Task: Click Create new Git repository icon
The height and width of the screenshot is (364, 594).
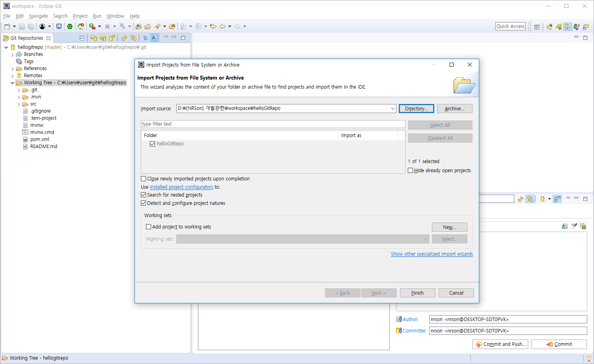Action: tap(112, 38)
